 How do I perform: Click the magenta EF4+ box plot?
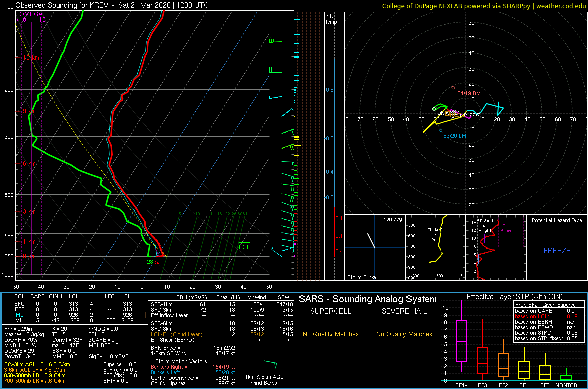tap(461, 336)
